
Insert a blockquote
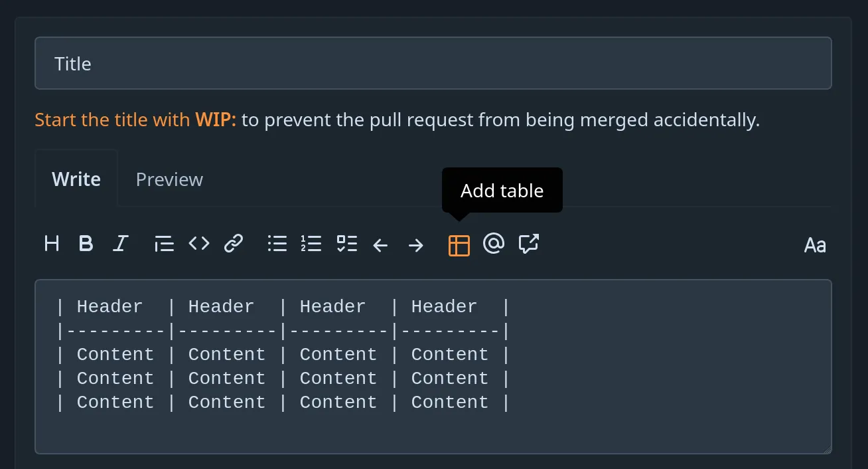[x=163, y=243]
